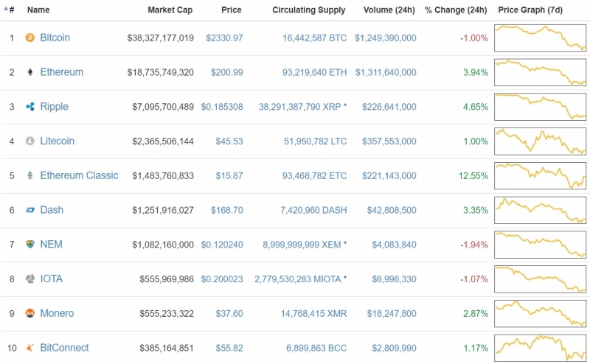Open the Litecoin name link
This screenshot has width=590, height=364.
[x=58, y=141]
